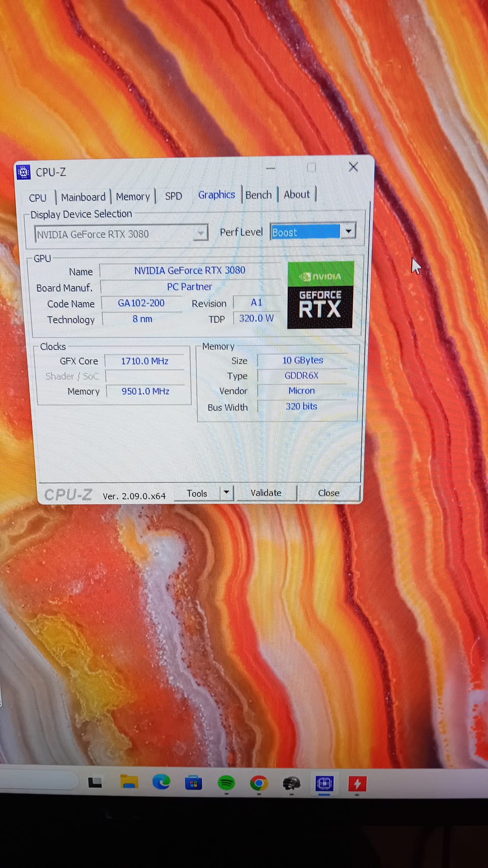Viewport: 488px width, 868px height.
Task: Click the 9501.0 MHz memory clock value
Action: pos(145,391)
